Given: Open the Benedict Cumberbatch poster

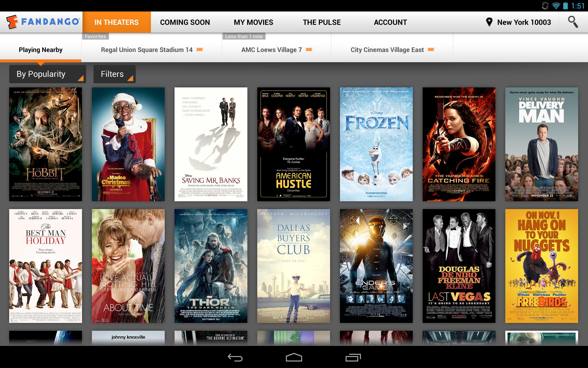Looking at the screenshot, I should 542,338.
